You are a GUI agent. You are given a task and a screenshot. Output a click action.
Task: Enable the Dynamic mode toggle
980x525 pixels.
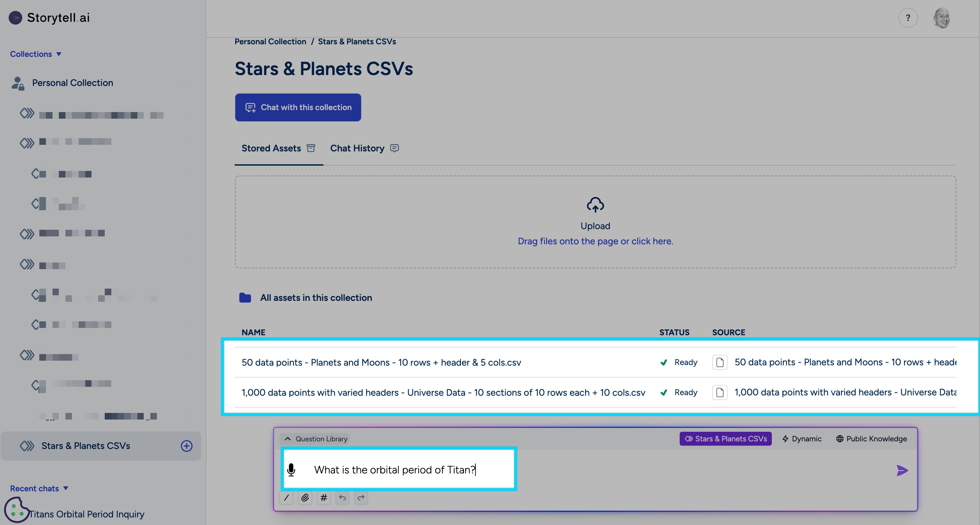click(802, 439)
